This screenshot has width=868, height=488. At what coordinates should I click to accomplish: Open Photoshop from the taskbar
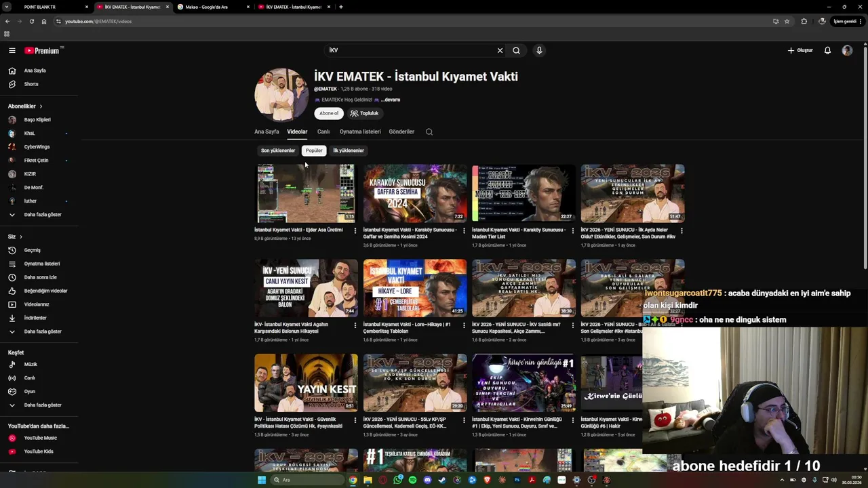pos(517,480)
